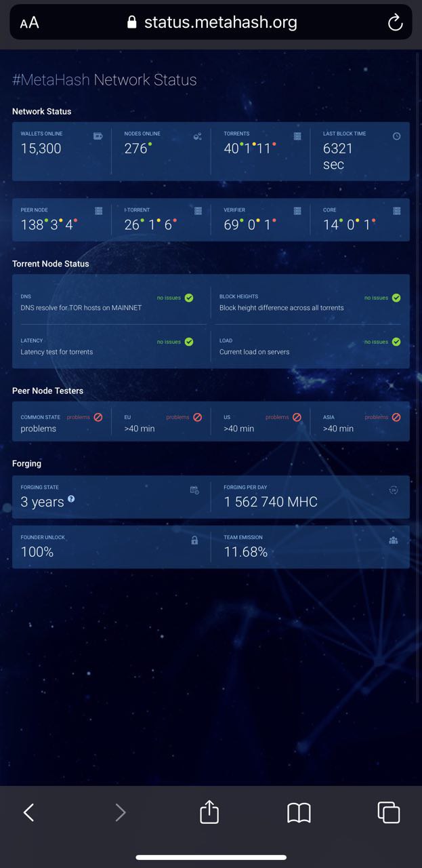Click the 24-hour icon in Forging Per Day card
Image resolution: width=422 pixels, height=868 pixels.
[394, 490]
